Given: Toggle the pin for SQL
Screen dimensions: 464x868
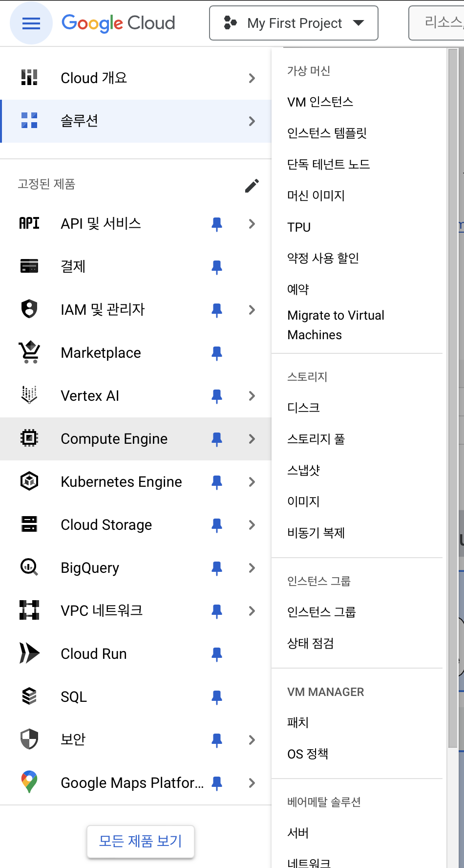Looking at the screenshot, I should click(217, 697).
